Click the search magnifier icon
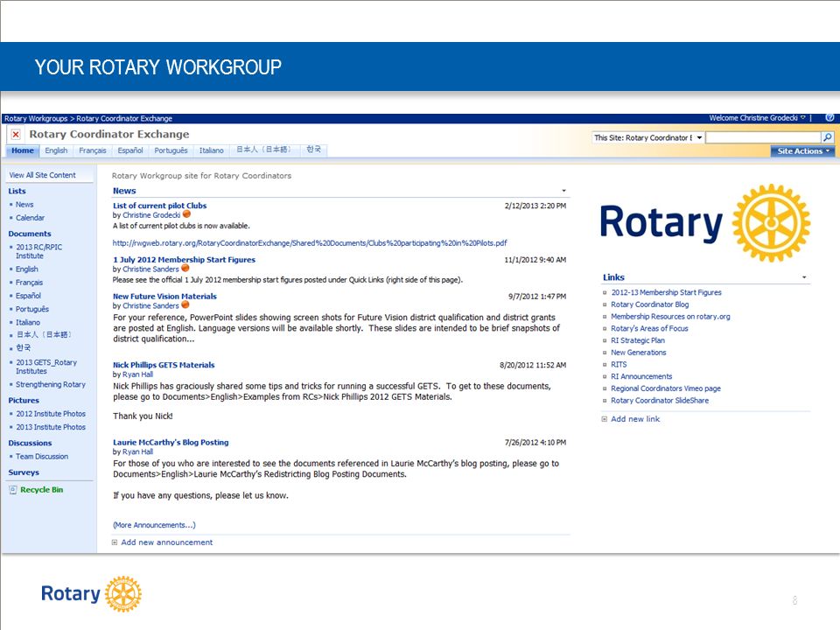The width and height of the screenshot is (840, 630). point(828,137)
